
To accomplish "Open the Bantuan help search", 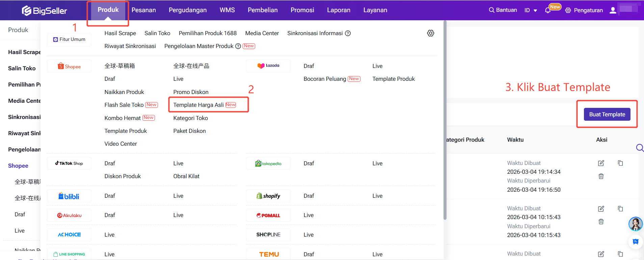I will 503,10.
